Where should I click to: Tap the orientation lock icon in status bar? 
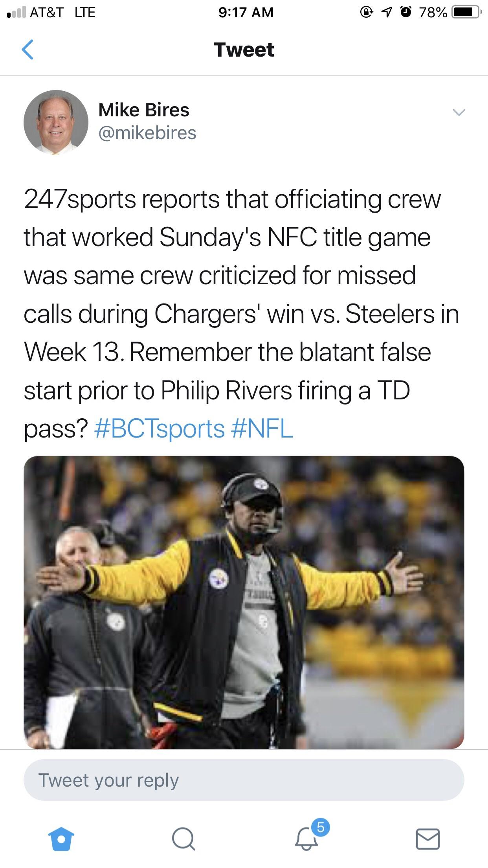pyautogui.click(x=366, y=12)
